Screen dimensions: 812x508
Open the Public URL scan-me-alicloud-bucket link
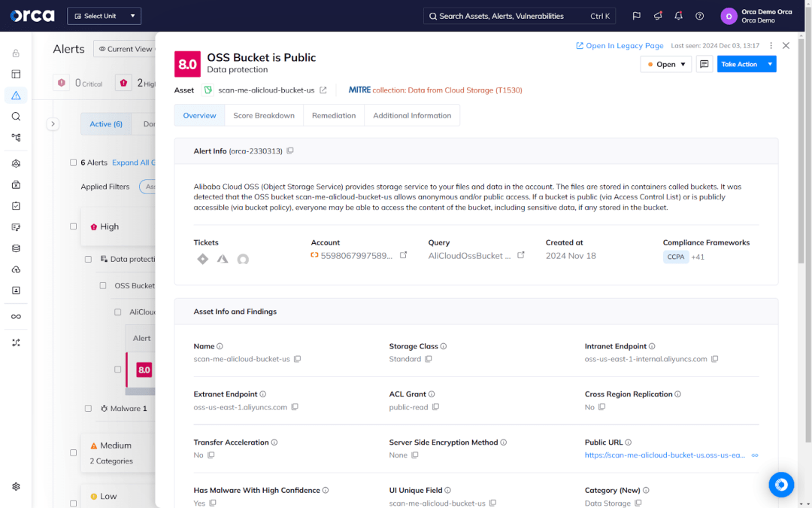(x=665, y=455)
